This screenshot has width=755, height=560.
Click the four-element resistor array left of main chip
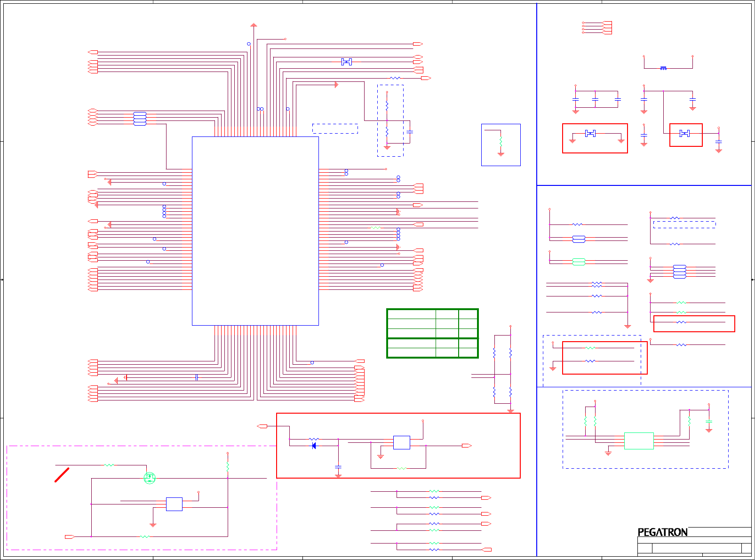tap(140, 119)
